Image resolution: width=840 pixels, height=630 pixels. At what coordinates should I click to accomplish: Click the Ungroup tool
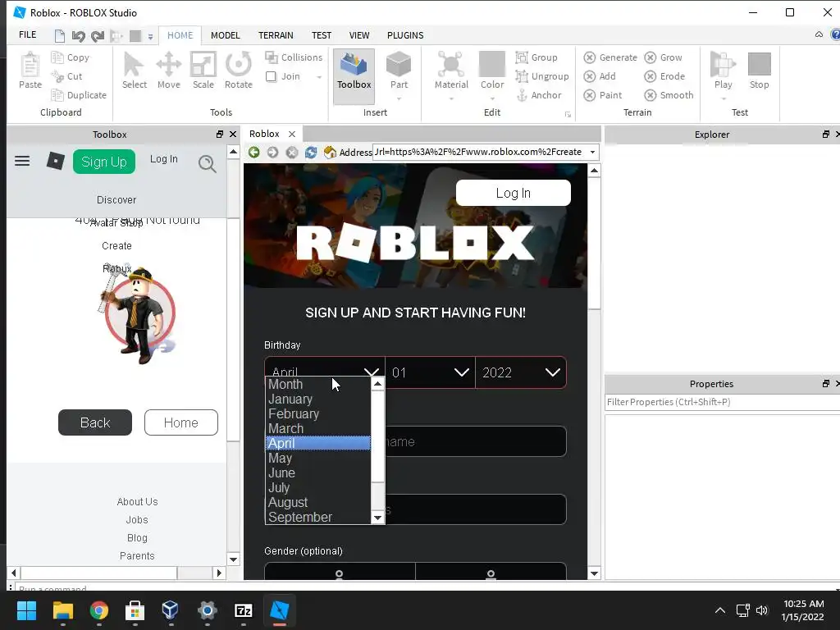pos(542,76)
